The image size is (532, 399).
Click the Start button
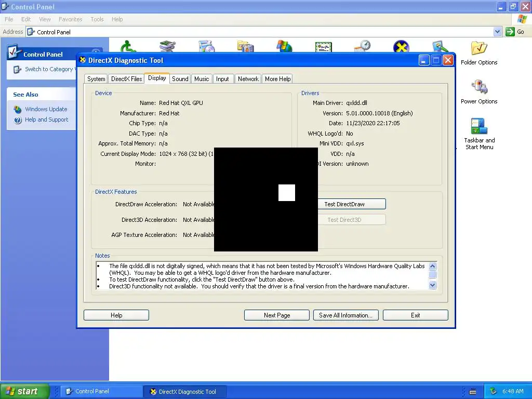[25, 391]
